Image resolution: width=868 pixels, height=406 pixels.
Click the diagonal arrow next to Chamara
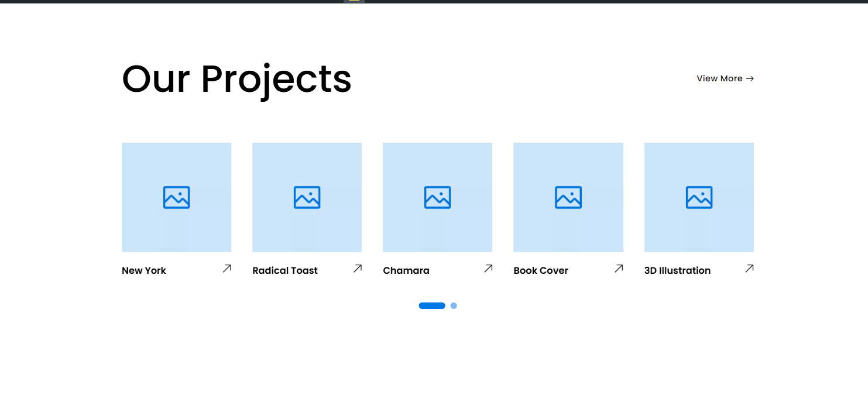pyautogui.click(x=488, y=269)
